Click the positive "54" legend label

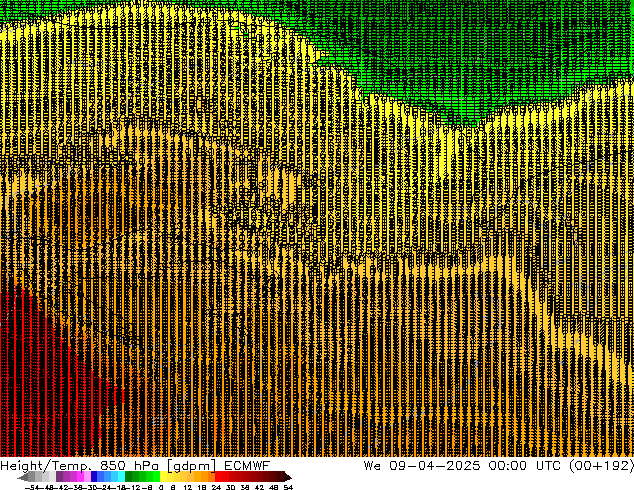(288, 487)
